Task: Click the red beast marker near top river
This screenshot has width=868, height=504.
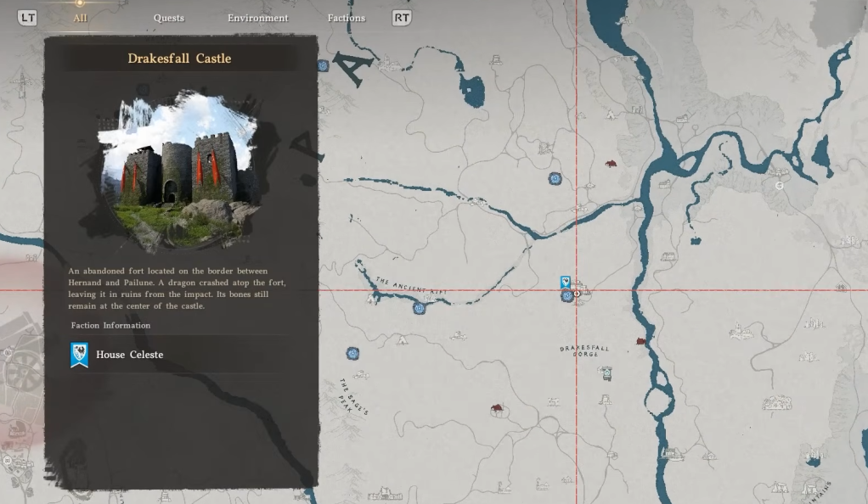Action: (x=610, y=164)
